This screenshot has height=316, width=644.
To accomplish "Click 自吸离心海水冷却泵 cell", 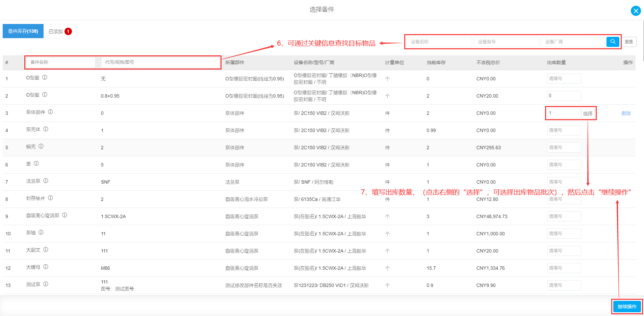I will 247,199.
